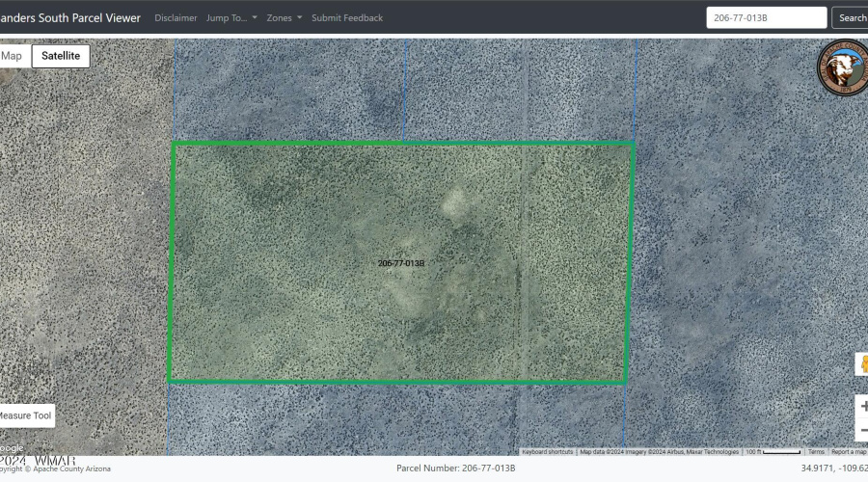Zoom out the map with minus button
Viewport: 868px width, 482px height.
[x=862, y=430]
